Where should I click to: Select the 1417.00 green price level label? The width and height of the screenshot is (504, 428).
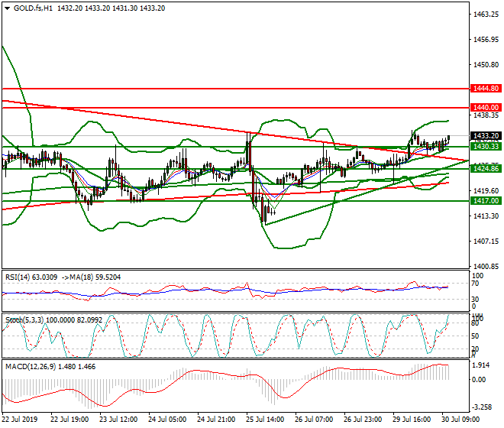486,201
